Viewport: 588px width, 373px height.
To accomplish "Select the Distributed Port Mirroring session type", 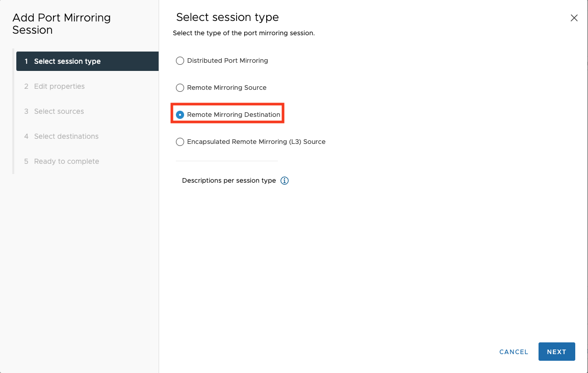I will click(x=180, y=60).
